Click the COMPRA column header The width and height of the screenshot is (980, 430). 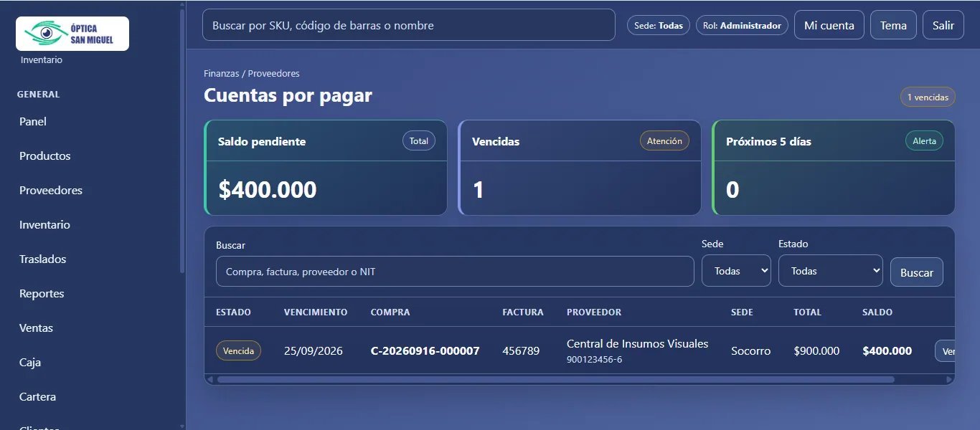(x=390, y=312)
